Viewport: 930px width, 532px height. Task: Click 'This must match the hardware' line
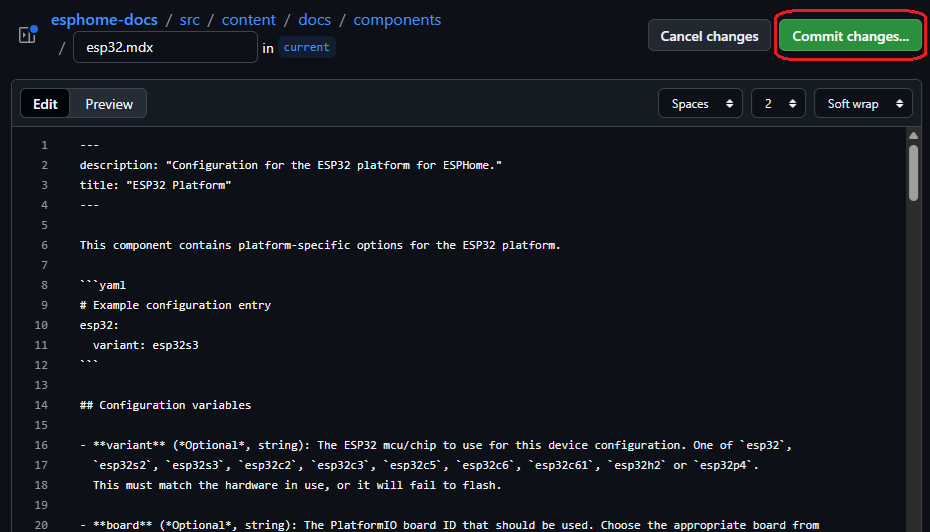(x=297, y=485)
